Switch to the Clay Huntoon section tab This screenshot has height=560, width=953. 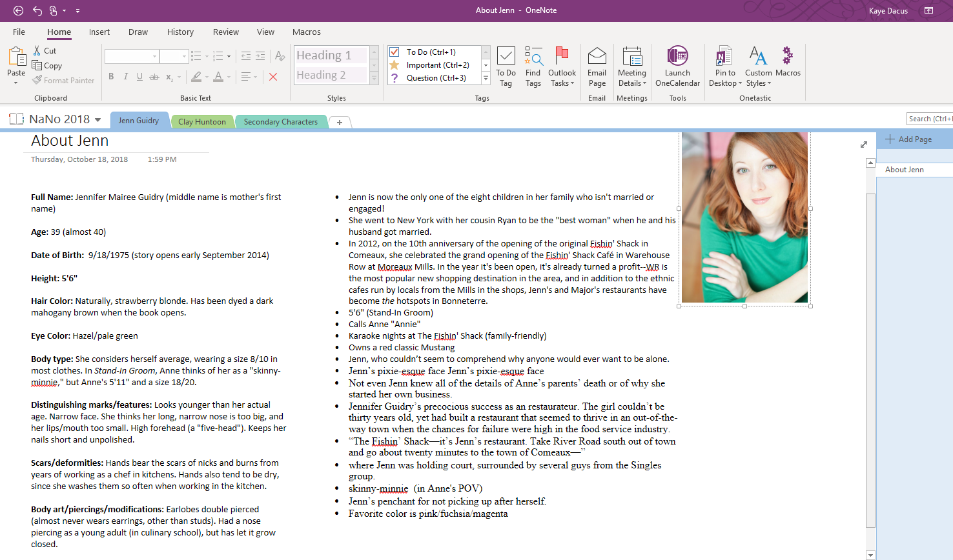(x=202, y=121)
